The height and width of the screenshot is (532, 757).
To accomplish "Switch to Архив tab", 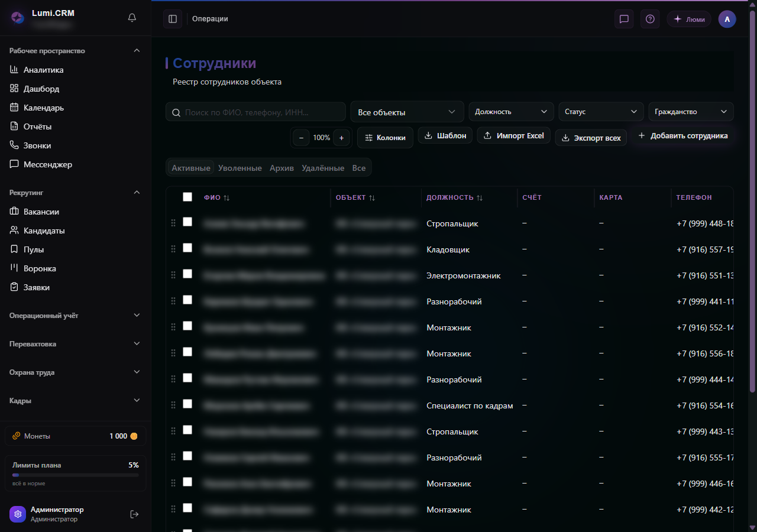I will (x=282, y=168).
